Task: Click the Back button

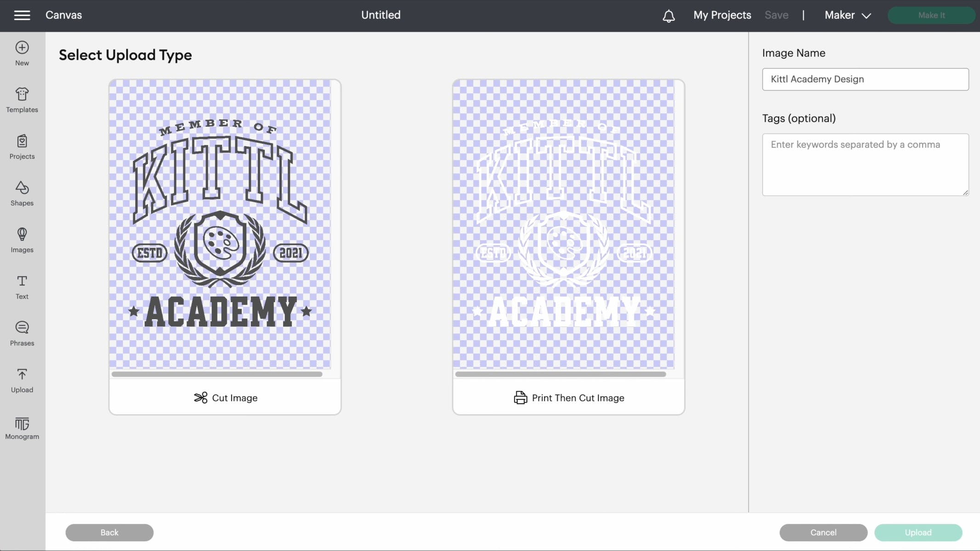Action: point(109,532)
